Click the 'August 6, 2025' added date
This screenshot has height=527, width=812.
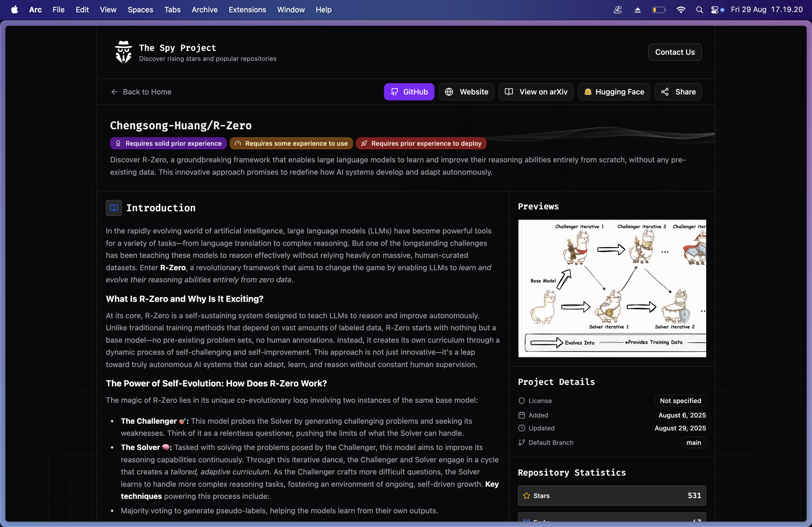(x=682, y=415)
